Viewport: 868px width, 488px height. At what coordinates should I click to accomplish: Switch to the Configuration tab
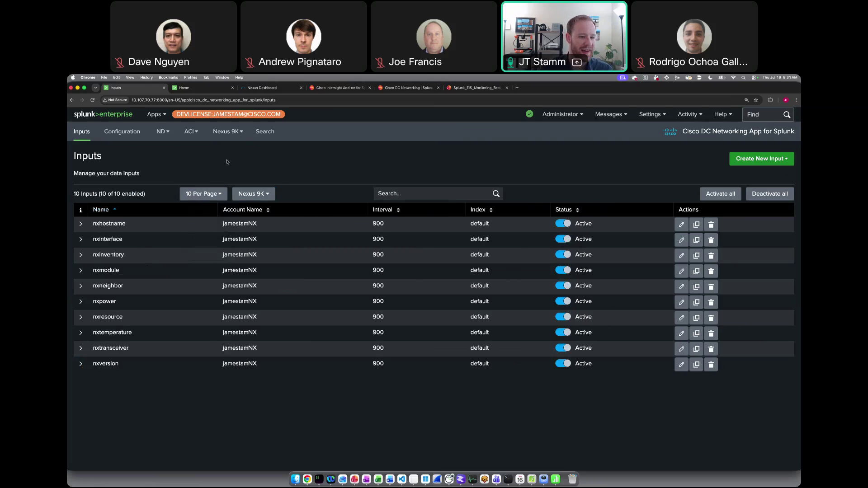pos(122,131)
